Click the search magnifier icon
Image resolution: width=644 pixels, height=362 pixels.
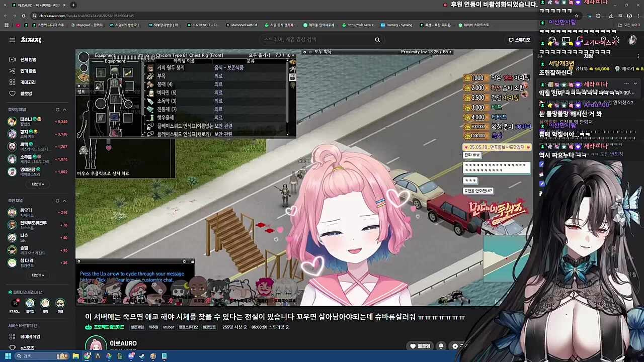pos(377,40)
